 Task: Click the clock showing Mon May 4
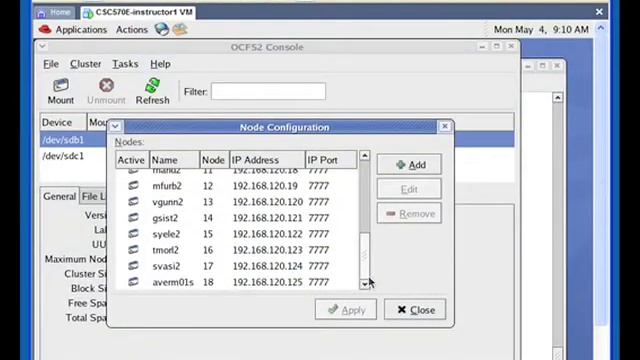tap(541, 29)
